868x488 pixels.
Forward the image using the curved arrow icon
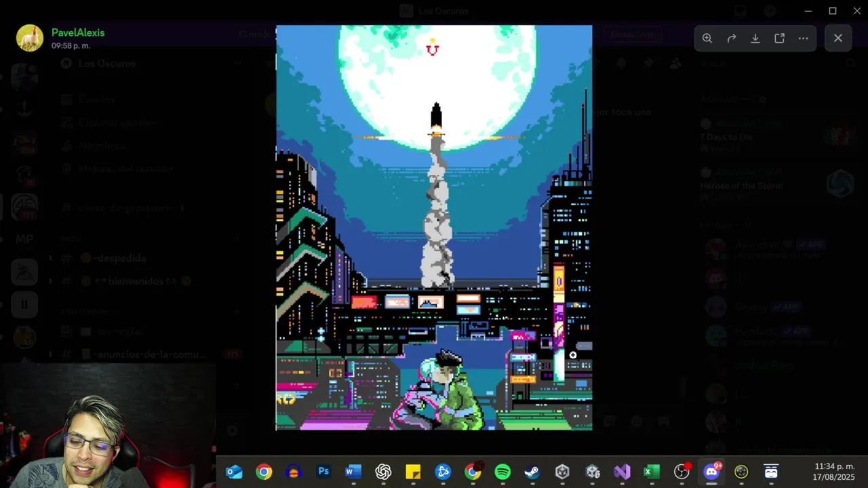point(732,39)
